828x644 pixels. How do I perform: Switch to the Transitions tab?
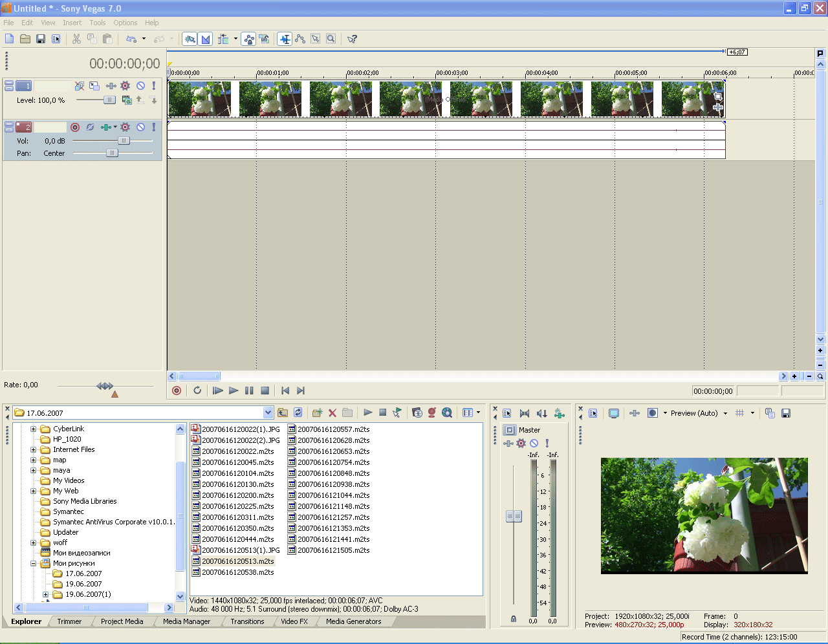[247, 621]
